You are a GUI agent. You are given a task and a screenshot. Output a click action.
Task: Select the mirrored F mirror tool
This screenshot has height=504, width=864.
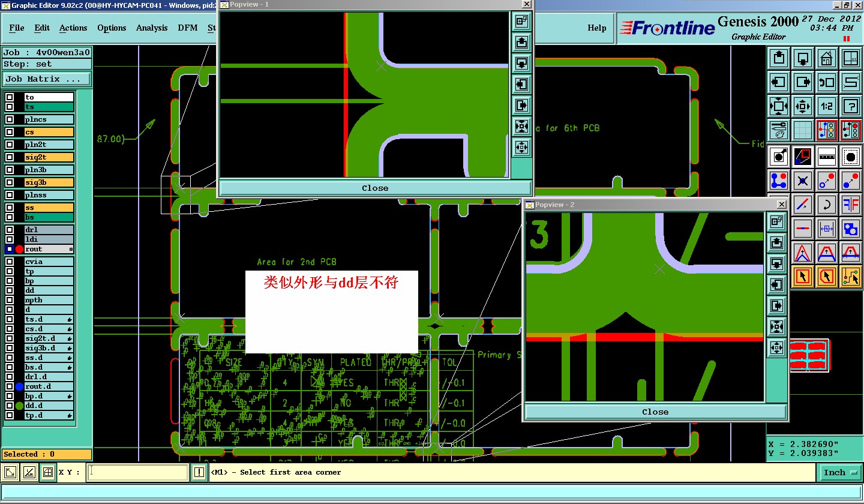(x=851, y=205)
